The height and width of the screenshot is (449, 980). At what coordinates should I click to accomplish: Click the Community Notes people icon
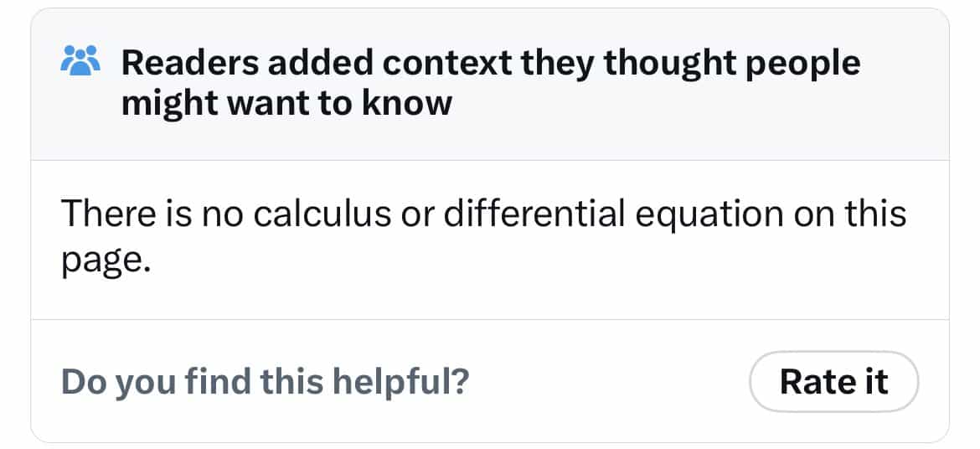click(x=81, y=61)
